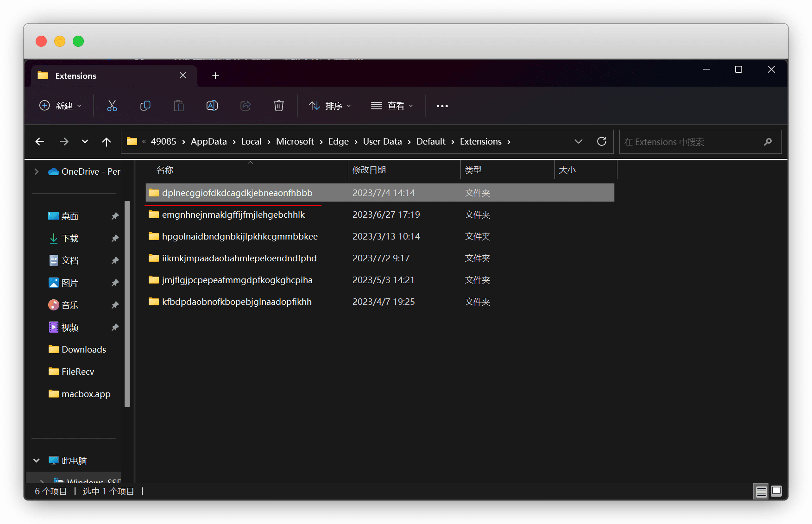The image size is (812, 524).
Task: Open the 查看 view menu
Action: click(x=392, y=106)
